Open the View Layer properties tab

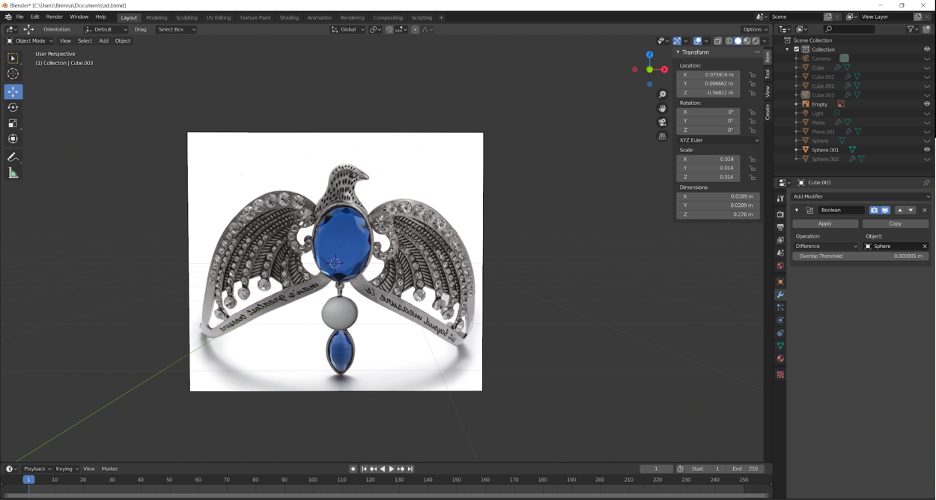780,240
